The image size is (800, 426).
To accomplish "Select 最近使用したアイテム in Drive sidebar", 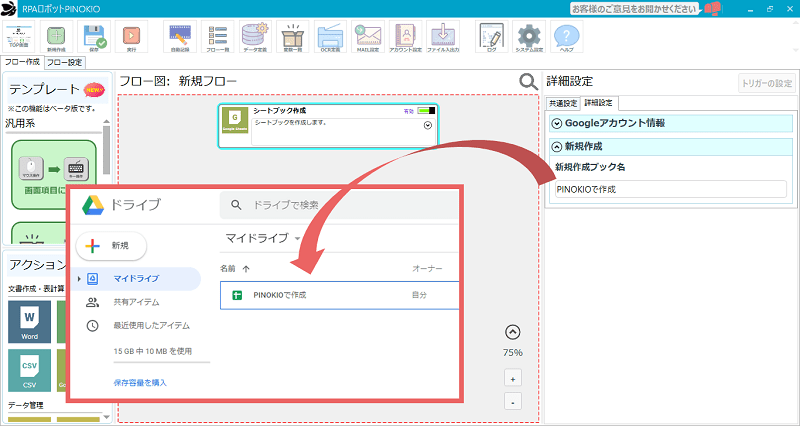I will pos(151,325).
